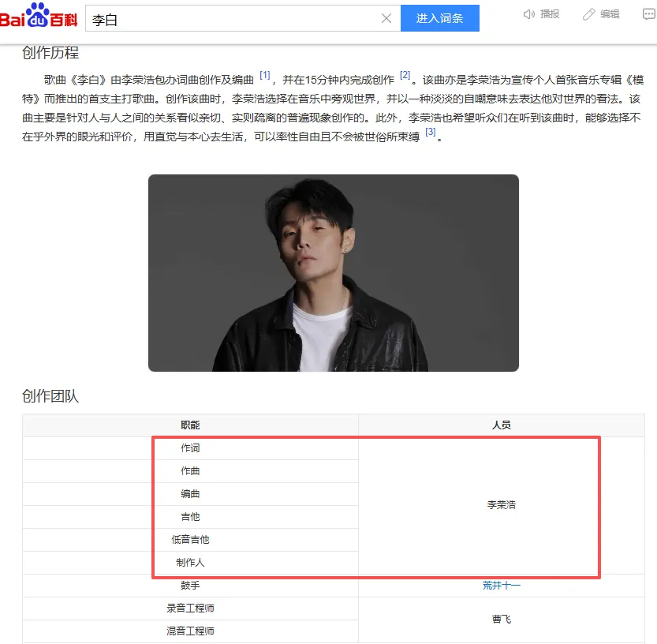Click the 职能 column header

point(190,425)
